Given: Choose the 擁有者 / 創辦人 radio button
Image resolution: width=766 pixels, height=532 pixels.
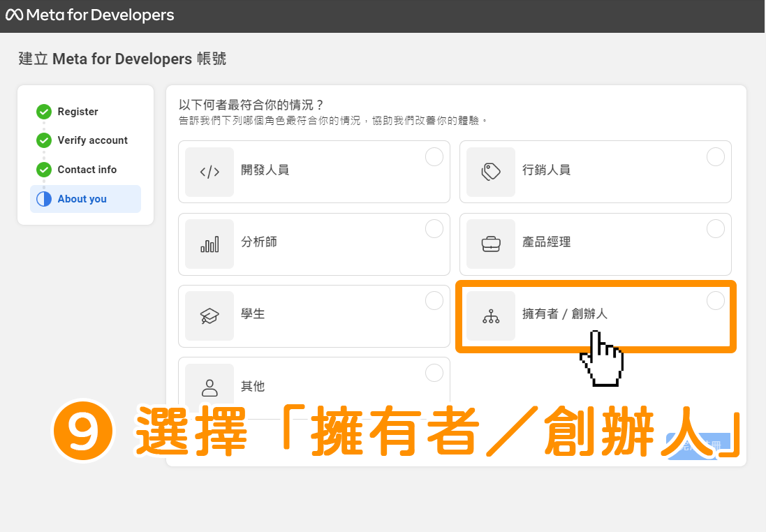Looking at the screenshot, I should (x=716, y=301).
